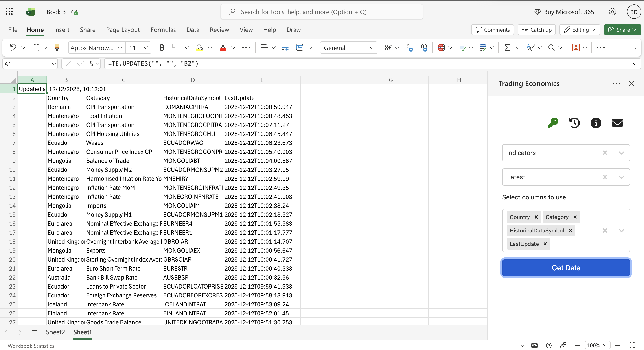The height and width of the screenshot is (350, 644).
Task: Switch to the Formulas ribbon tab
Action: 163,29
